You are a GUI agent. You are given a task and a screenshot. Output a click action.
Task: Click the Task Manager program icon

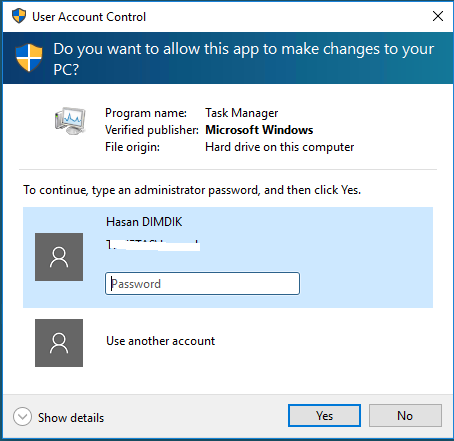pyautogui.click(x=70, y=121)
